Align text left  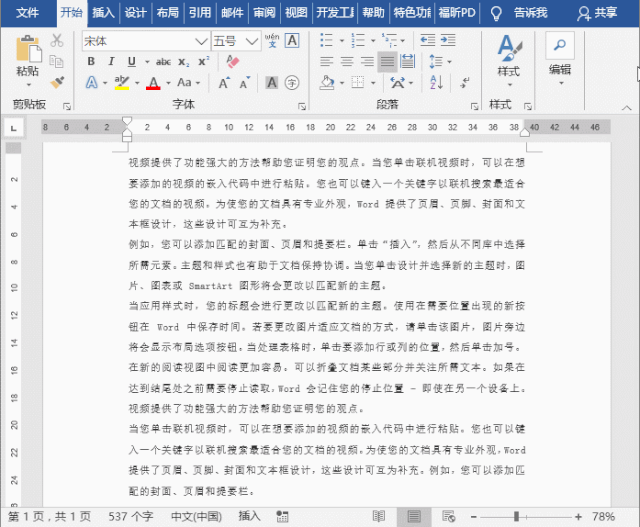327,62
